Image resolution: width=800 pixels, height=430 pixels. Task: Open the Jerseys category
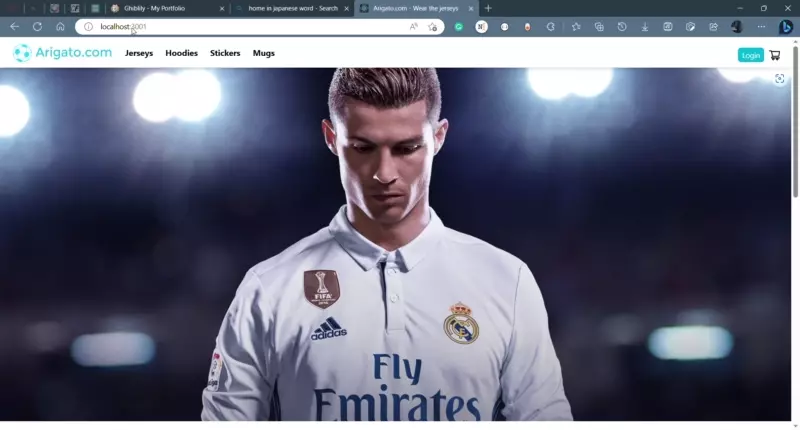click(x=139, y=53)
